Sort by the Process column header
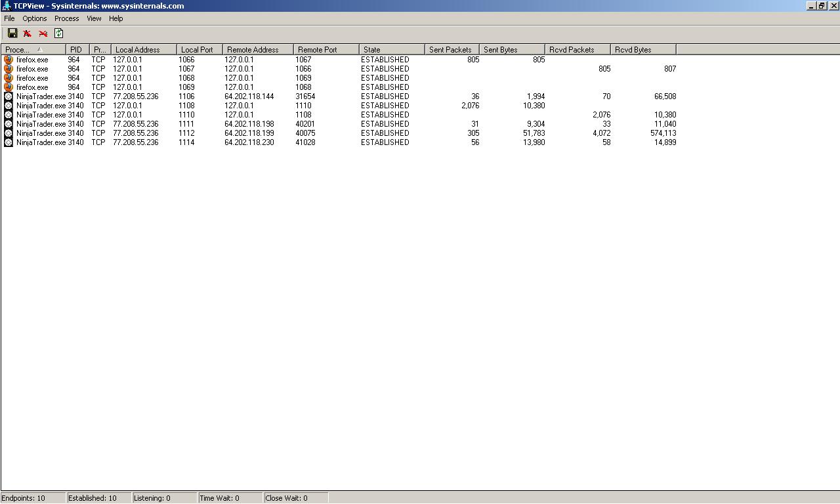This screenshot has width=840, height=504. 33,50
